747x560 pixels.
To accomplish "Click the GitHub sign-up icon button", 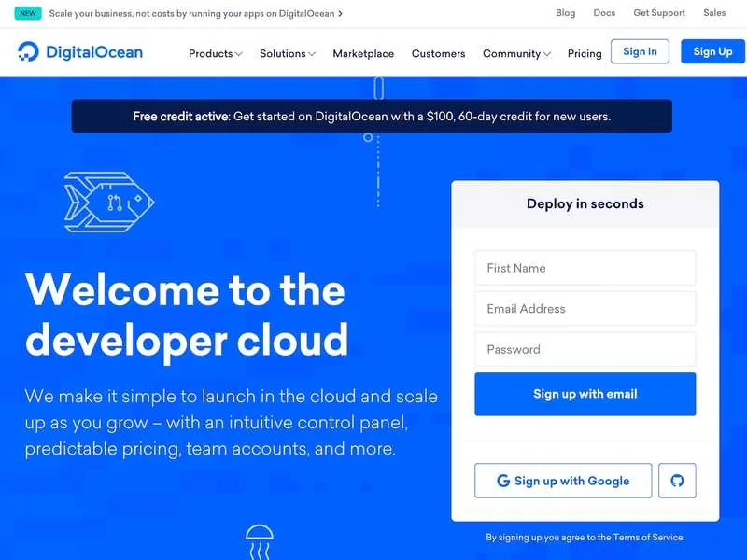I will pyautogui.click(x=677, y=481).
